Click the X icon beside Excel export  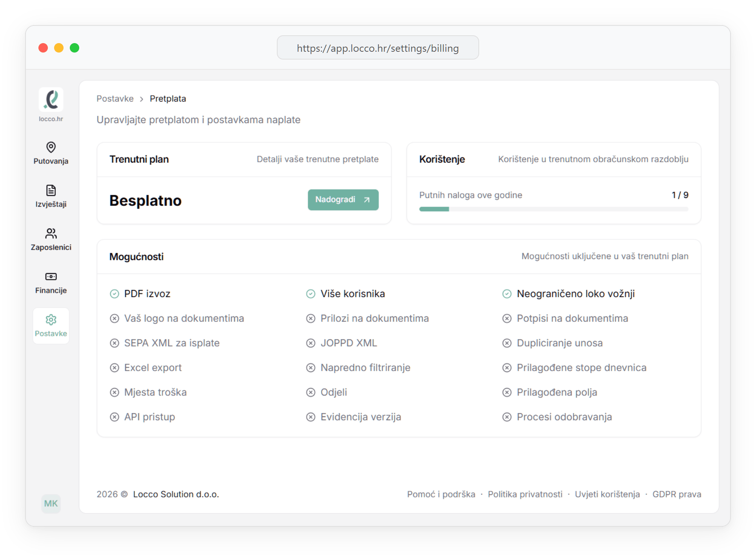click(114, 368)
